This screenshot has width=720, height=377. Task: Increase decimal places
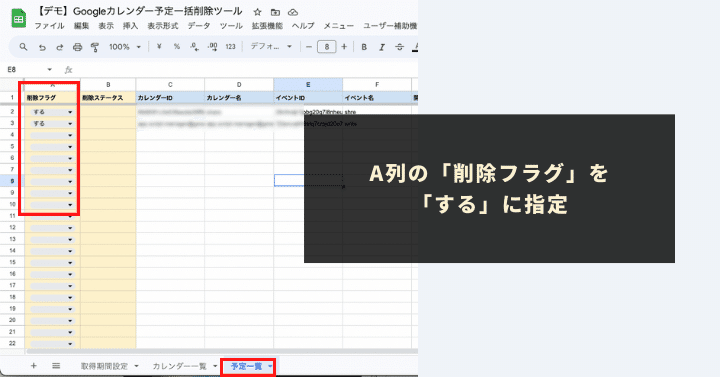tap(212, 46)
